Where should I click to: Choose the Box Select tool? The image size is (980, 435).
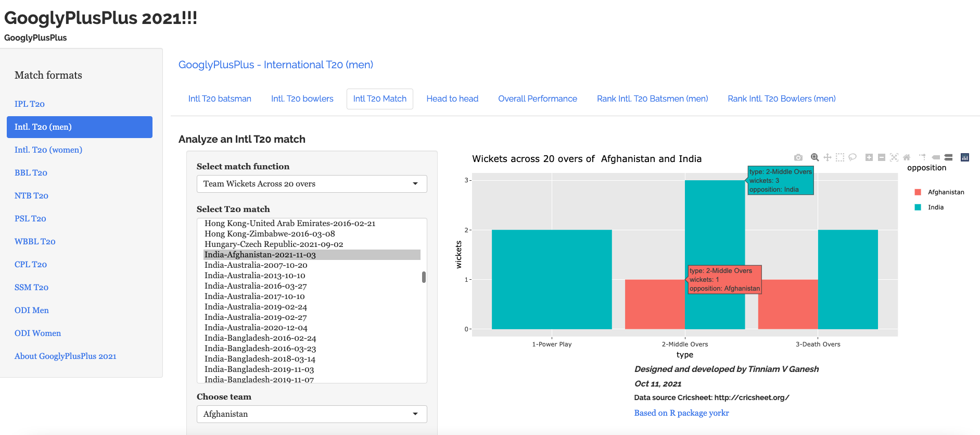coord(840,157)
